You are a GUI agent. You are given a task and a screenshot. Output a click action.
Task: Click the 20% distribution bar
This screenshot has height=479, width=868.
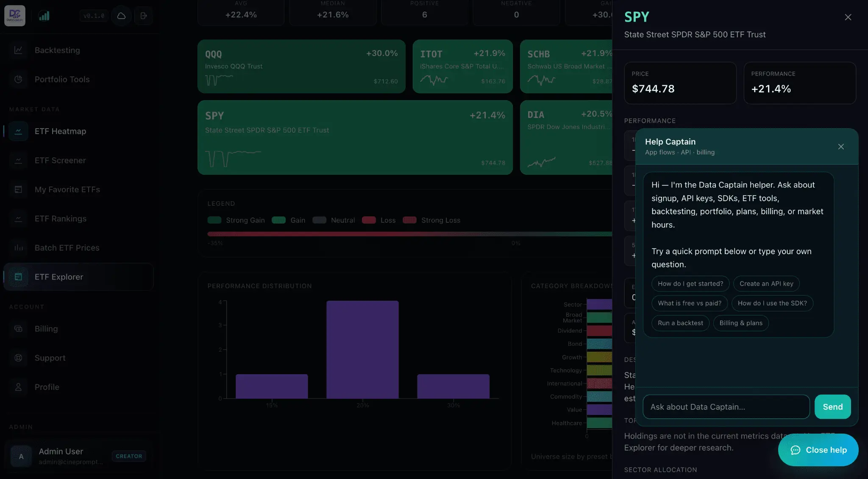point(362,350)
